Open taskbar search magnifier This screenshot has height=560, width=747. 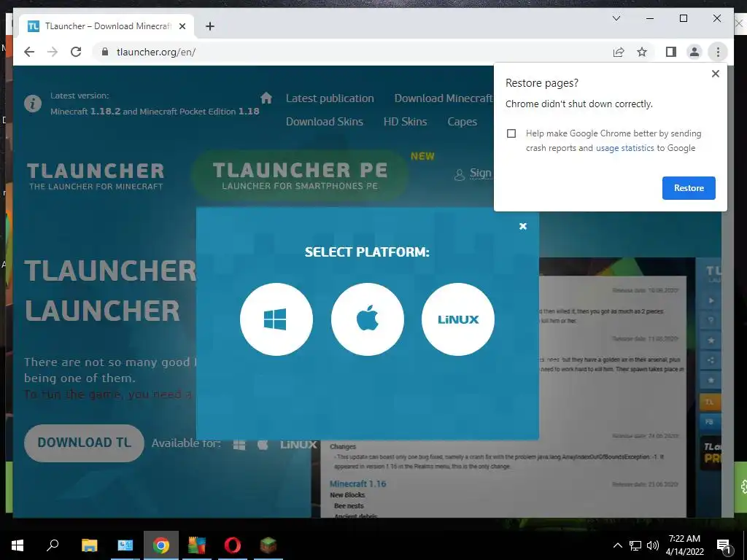pyautogui.click(x=53, y=545)
